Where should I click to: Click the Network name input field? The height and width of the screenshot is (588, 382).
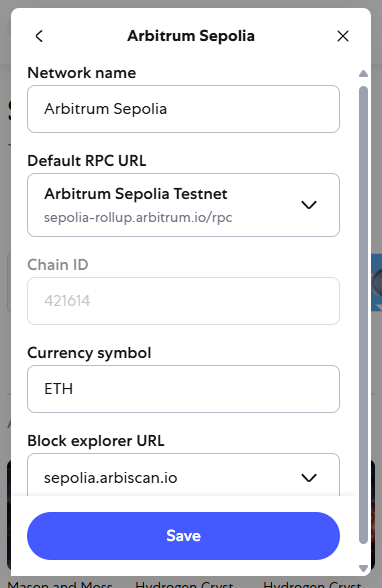click(183, 109)
